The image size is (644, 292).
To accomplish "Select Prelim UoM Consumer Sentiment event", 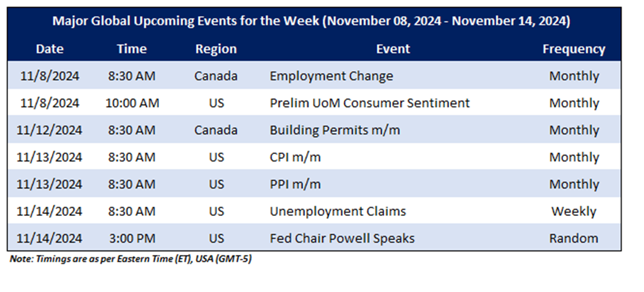I will [x=369, y=103].
